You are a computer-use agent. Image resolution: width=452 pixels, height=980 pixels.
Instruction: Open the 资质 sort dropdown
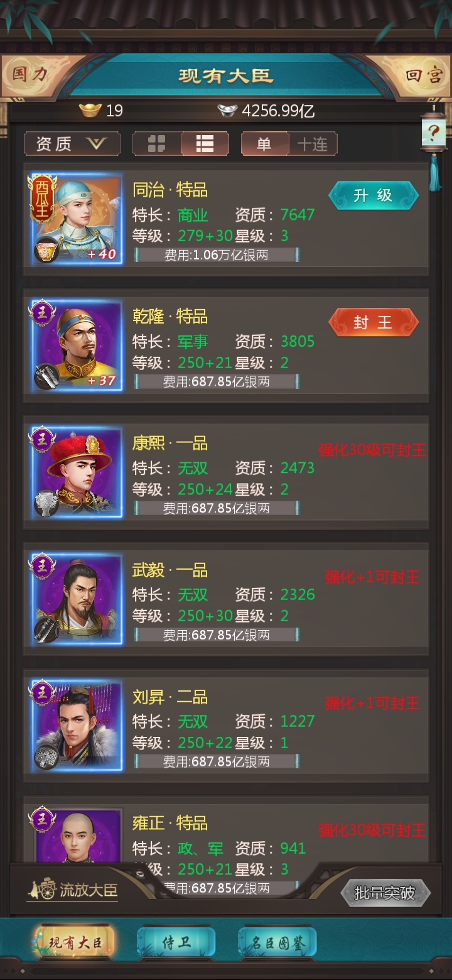click(x=72, y=144)
